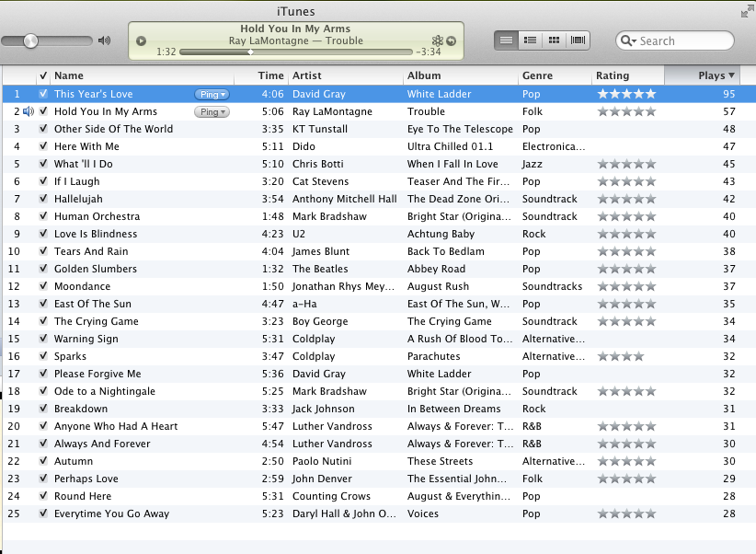This screenshot has height=554, width=756.
Task: Open the Ping dropdown for Hold You In My Arms
Action: click(x=212, y=112)
